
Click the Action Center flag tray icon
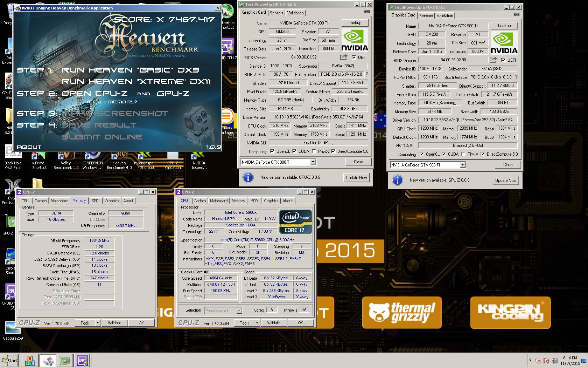(547, 361)
